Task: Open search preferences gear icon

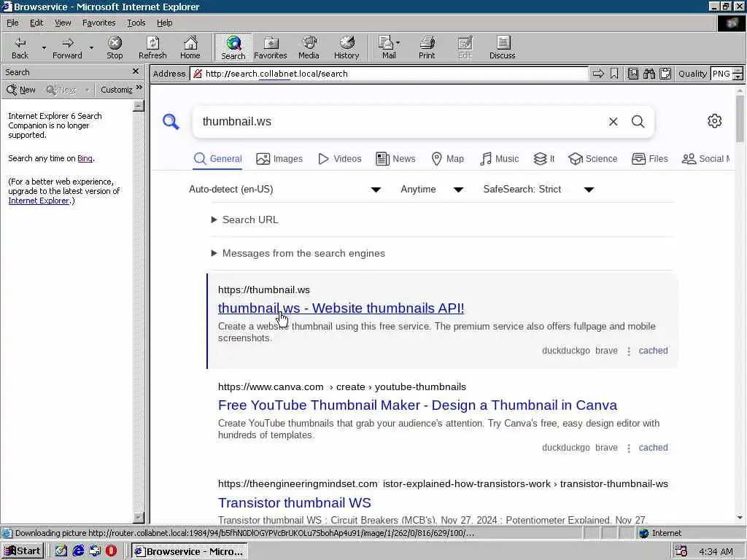Action: 714,121
